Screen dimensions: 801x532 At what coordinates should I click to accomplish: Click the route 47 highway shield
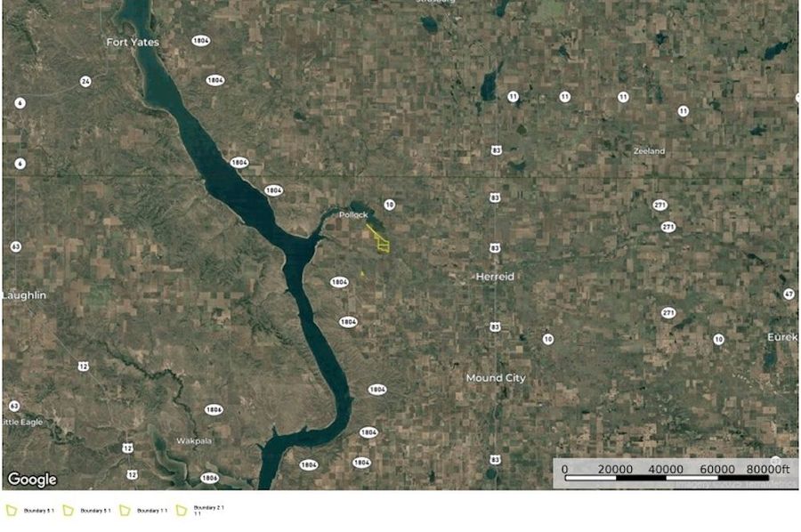(x=789, y=294)
